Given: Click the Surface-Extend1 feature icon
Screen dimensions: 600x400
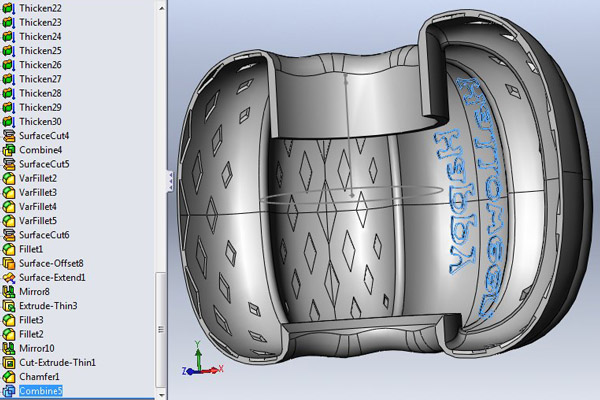Looking at the screenshot, I should (8, 277).
